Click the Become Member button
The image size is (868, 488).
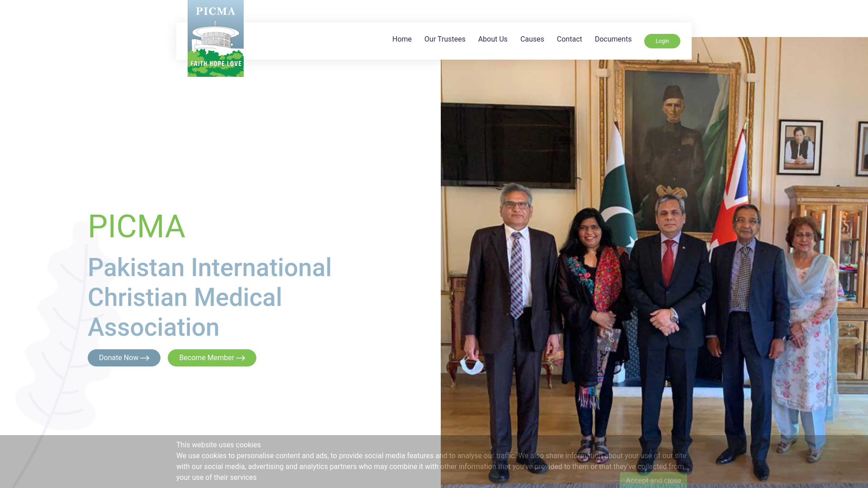[212, 358]
